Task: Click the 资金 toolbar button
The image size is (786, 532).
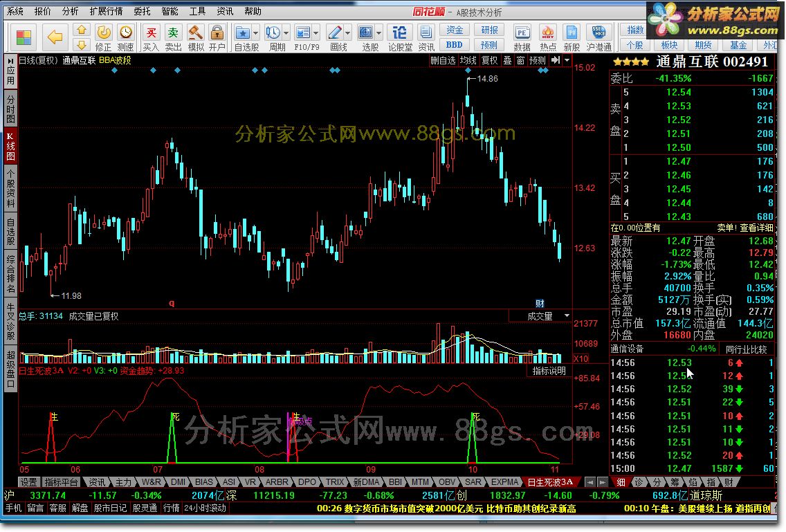Action: [454, 30]
